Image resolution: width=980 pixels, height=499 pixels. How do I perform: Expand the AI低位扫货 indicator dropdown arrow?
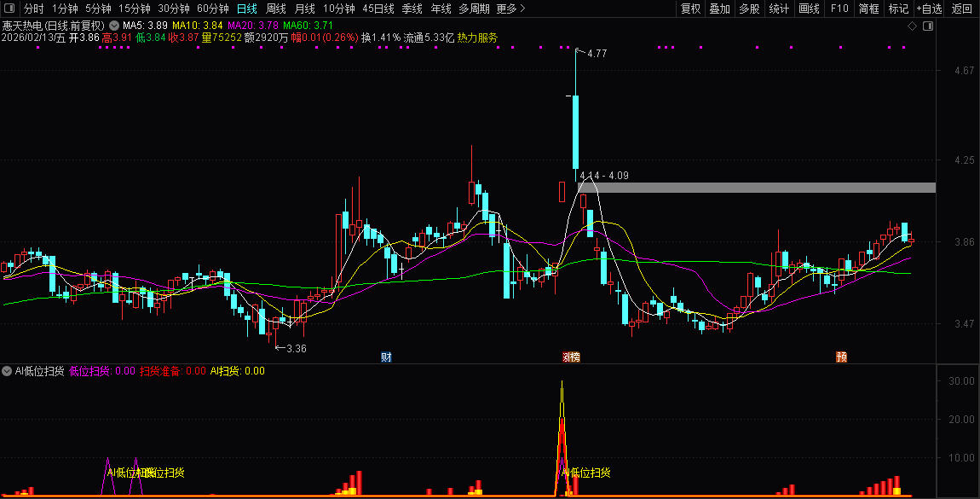[7, 371]
